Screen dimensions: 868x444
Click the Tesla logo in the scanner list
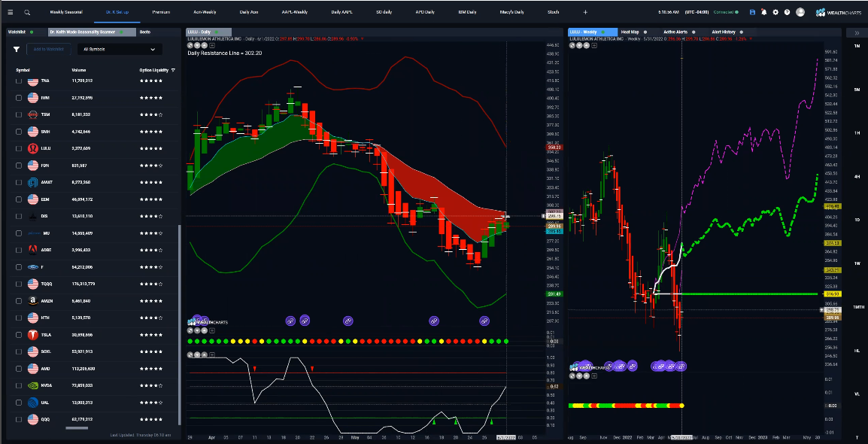(32, 335)
